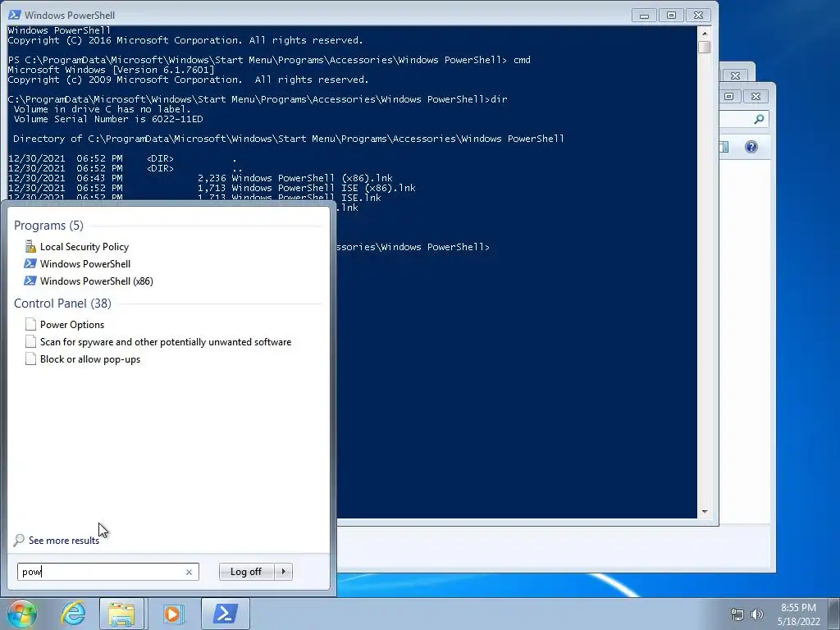Maximize the Windows PowerShell window
Screen dimensions: 840x630
click(x=671, y=16)
